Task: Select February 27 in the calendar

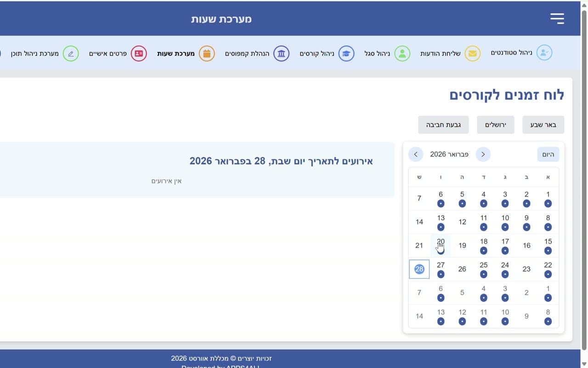Action: tap(441, 269)
